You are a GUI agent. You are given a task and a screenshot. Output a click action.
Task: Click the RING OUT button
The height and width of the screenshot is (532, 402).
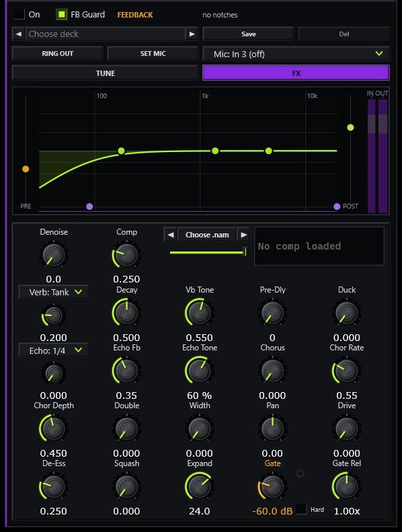(x=57, y=53)
